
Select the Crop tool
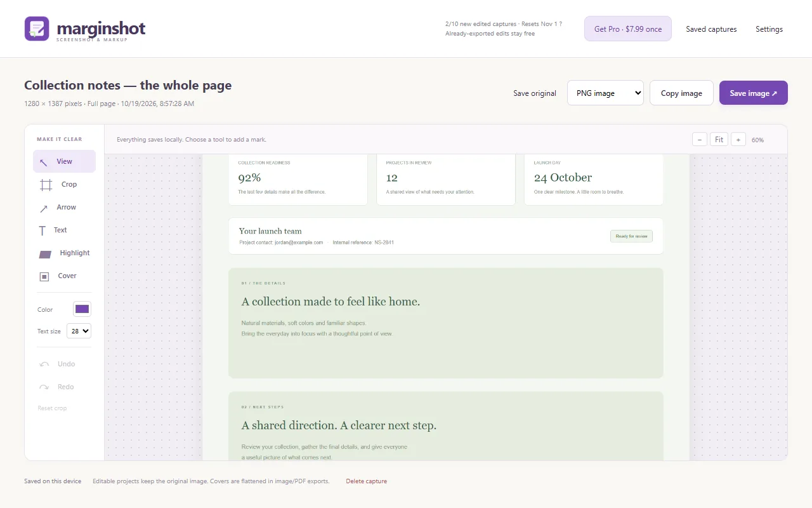pyautogui.click(x=64, y=184)
